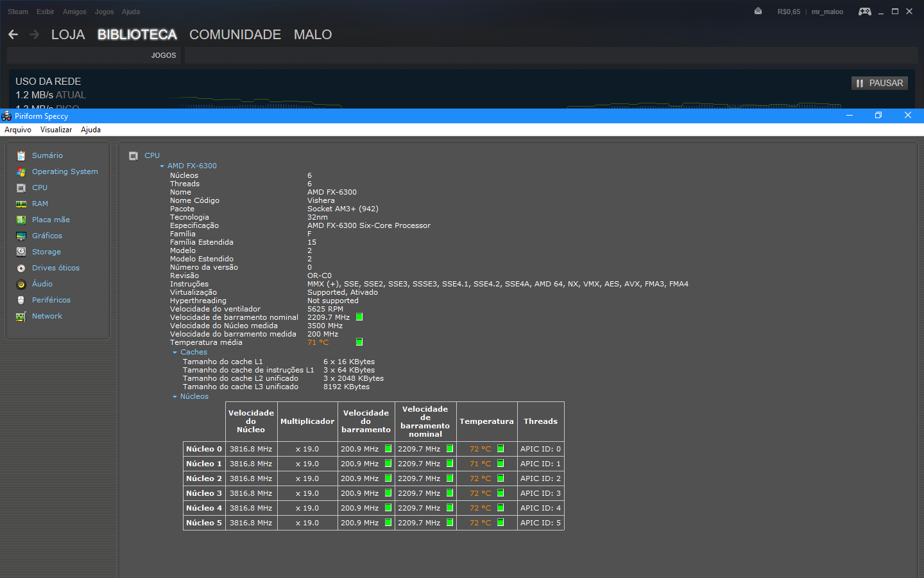Click the Piriform Speccy title bar app icon
The height and width of the screenshot is (578, 924).
point(6,116)
